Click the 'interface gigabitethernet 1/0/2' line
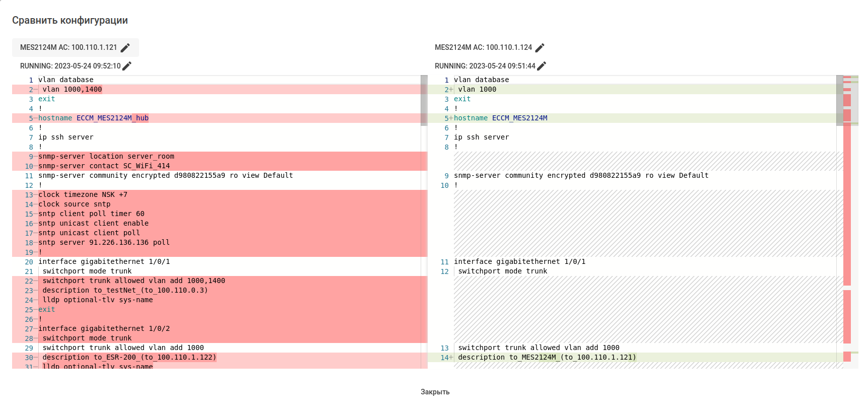This screenshot has height=413, width=868. (104, 329)
